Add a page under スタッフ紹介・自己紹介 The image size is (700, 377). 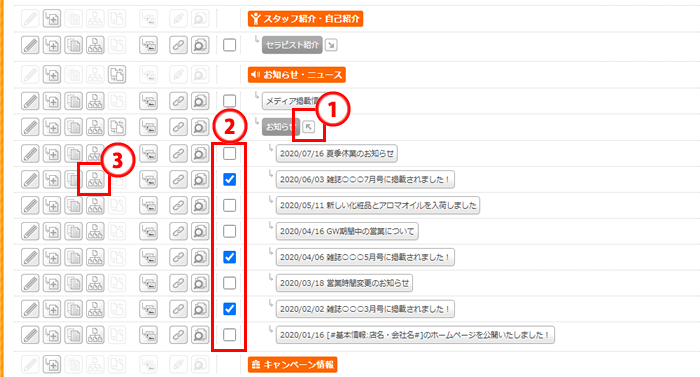(52, 19)
